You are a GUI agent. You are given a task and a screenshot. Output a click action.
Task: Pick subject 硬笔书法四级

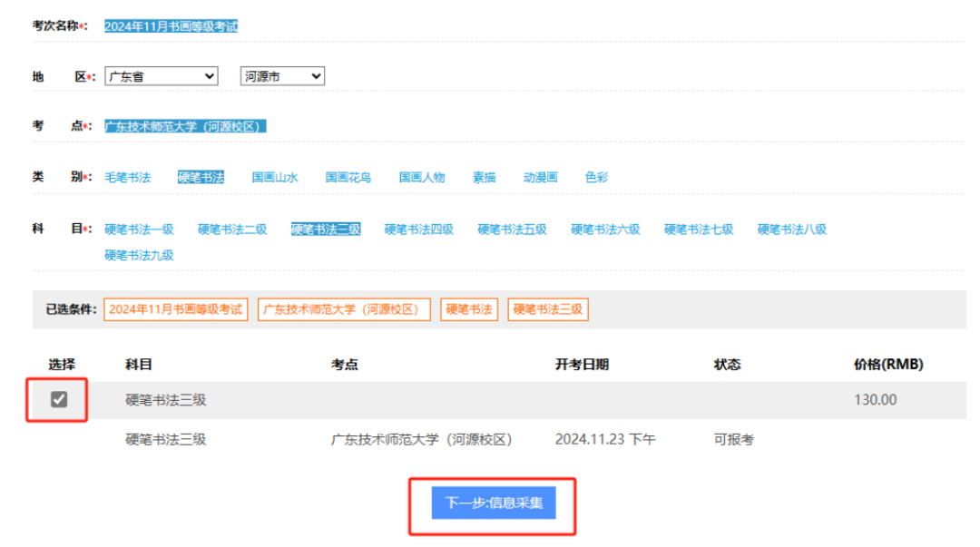click(x=418, y=230)
